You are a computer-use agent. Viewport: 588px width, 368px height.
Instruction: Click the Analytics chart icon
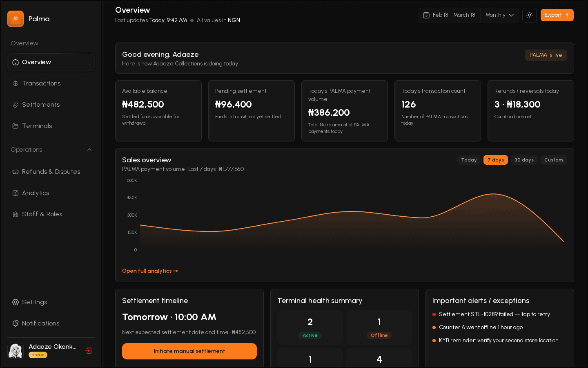(16, 193)
